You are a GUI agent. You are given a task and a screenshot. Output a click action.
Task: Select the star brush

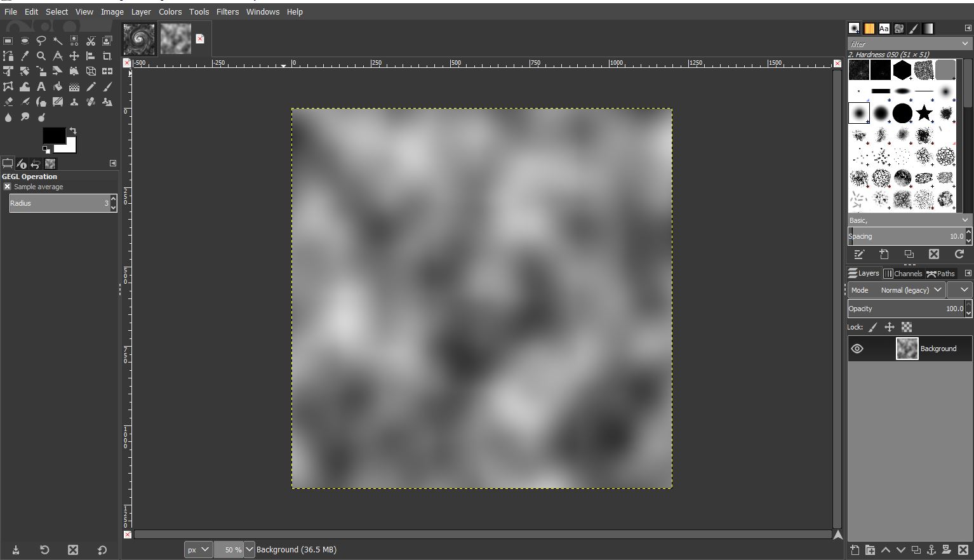coord(924,113)
